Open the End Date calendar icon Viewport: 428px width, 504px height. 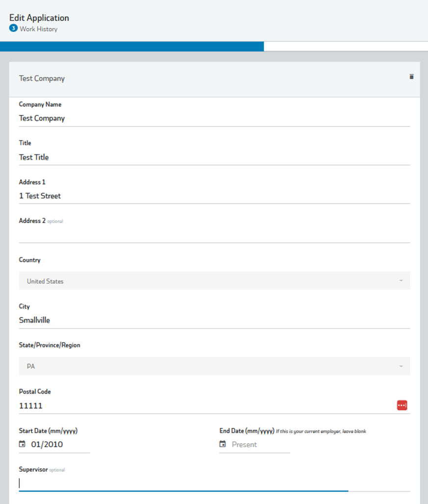pyautogui.click(x=223, y=444)
